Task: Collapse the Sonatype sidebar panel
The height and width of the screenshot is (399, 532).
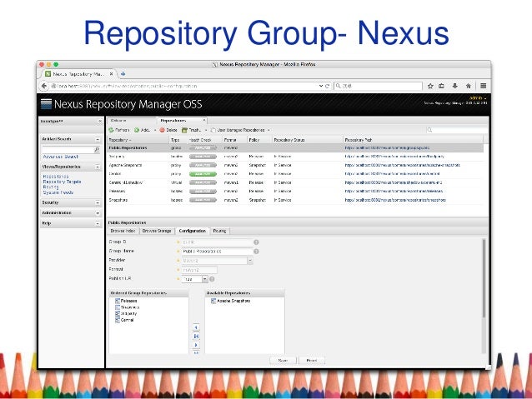Action: (x=100, y=121)
